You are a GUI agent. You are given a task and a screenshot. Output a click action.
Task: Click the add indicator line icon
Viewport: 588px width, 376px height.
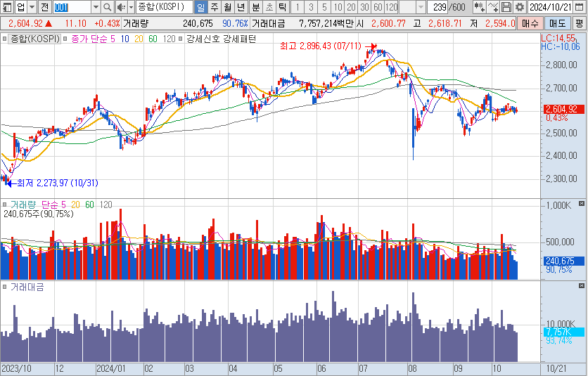click(x=493, y=7)
